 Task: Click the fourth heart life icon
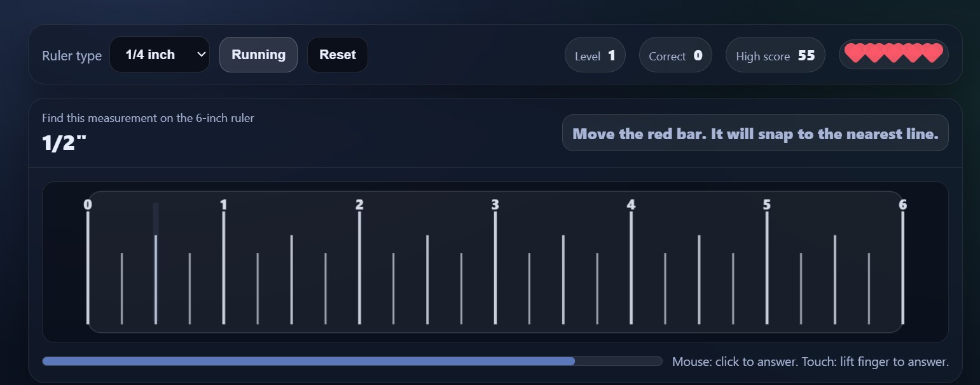(913, 54)
